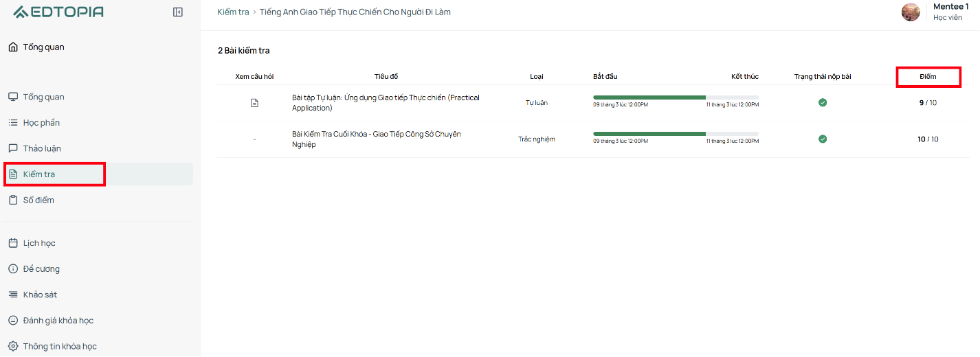Collapse the sidebar with the panel icon
Image resolution: width=980 pixels, height=357 pixels.
(x=178, y=12)
